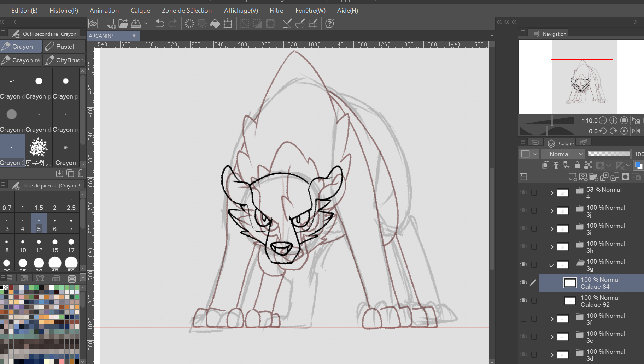Image resolution: width=644 pixels, height=364 pixels.
Task: Collapse the 3g layer folder
Action: coord(551,265)
